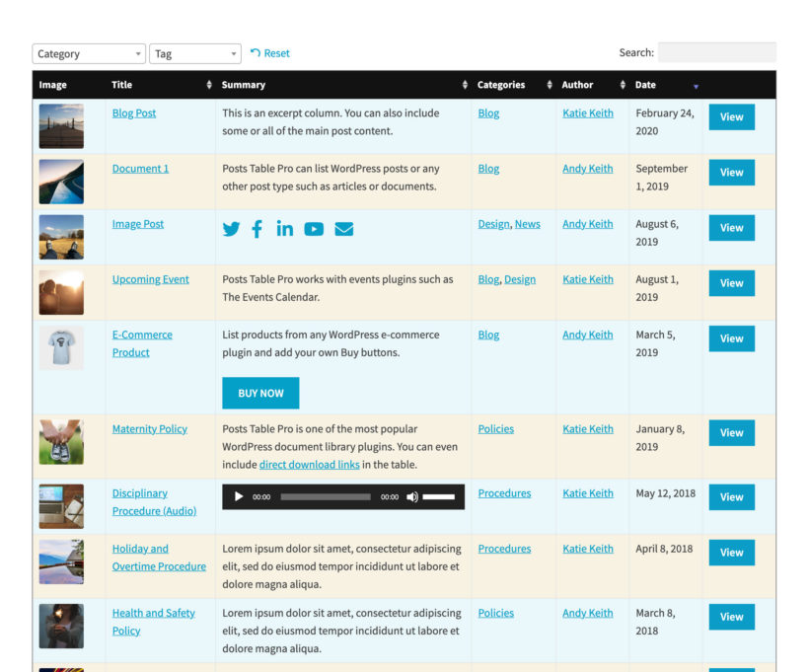This screenshot has height=672, width=809.
Task: Click the Facebook icon in Image Post row
Action: coord(257,229)
